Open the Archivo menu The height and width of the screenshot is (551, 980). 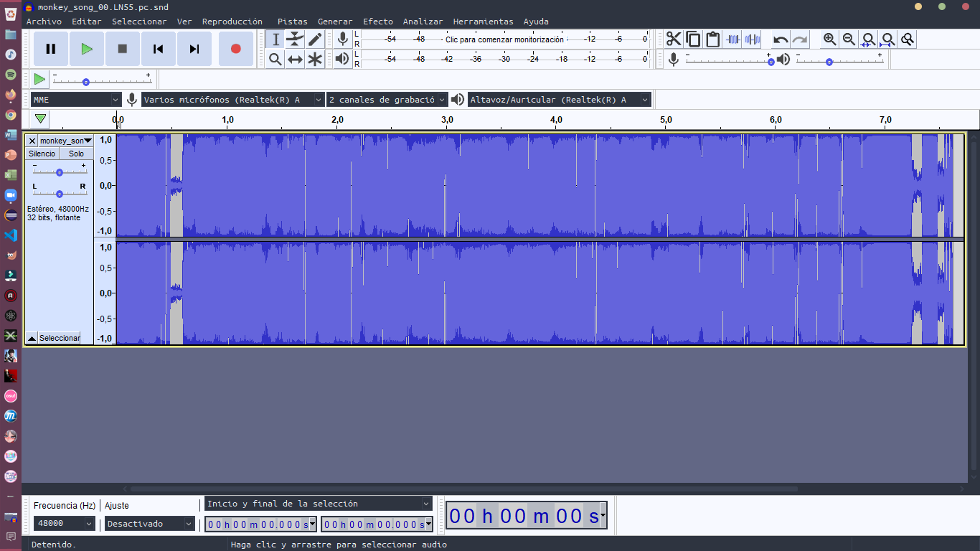pos(44,22)
